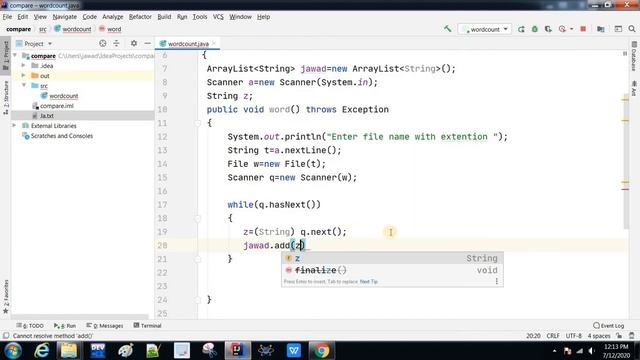Open File Explorer from taskbar

coord(69,351)
